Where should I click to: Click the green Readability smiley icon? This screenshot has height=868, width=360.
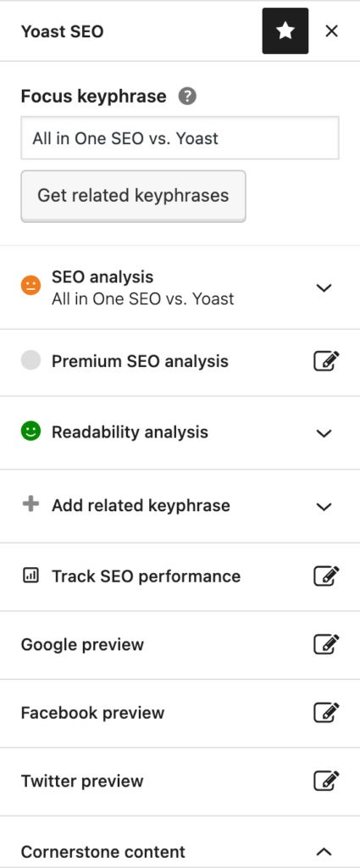31,431
